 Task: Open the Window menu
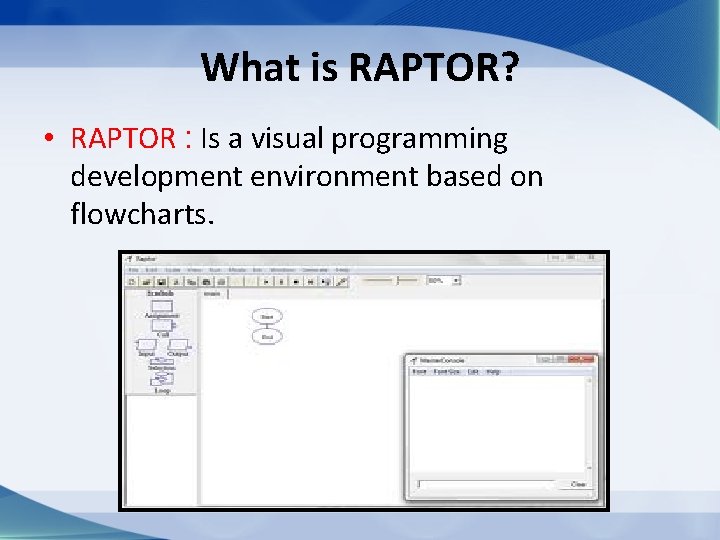[x=282, y=270]
